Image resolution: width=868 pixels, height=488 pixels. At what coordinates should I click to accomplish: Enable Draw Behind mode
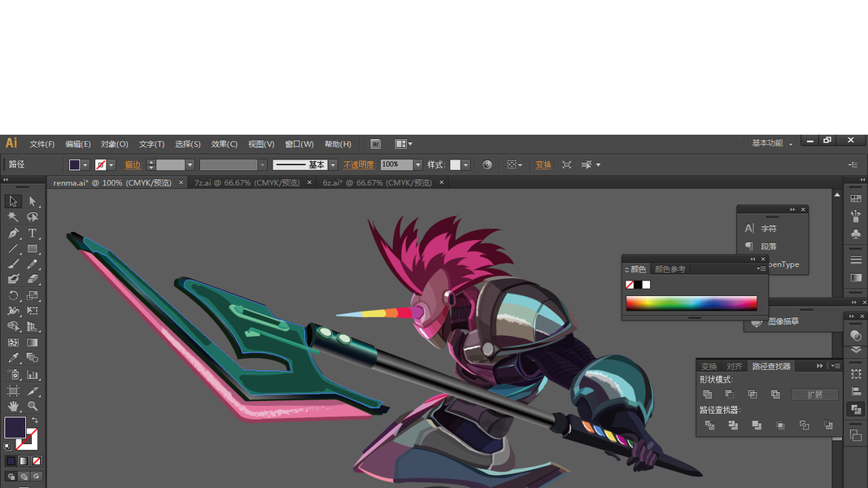[24, 477]
